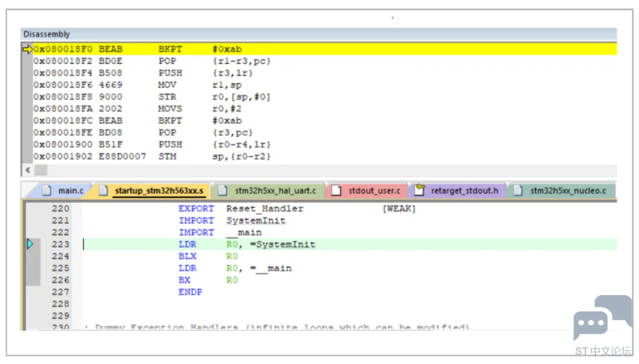Open the stm32h5xx_nucleo.c tab
This screenshot has width=639, height=364.
coord(569,190)
